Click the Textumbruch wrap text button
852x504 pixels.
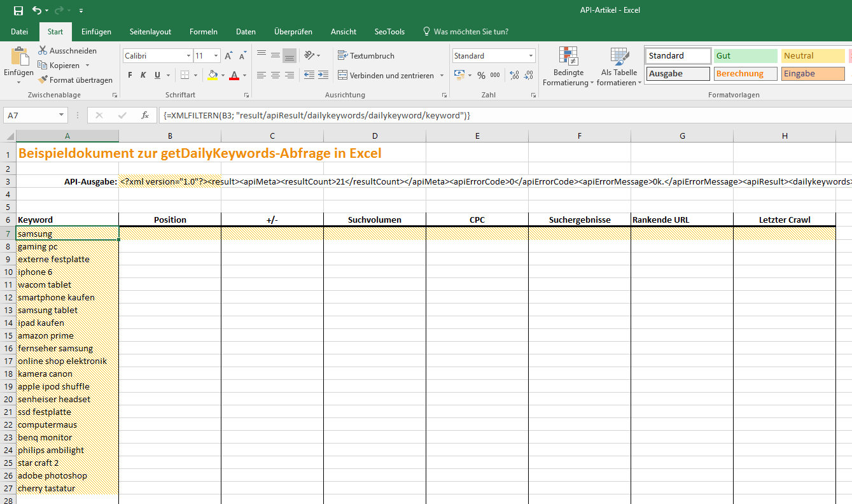366,55
